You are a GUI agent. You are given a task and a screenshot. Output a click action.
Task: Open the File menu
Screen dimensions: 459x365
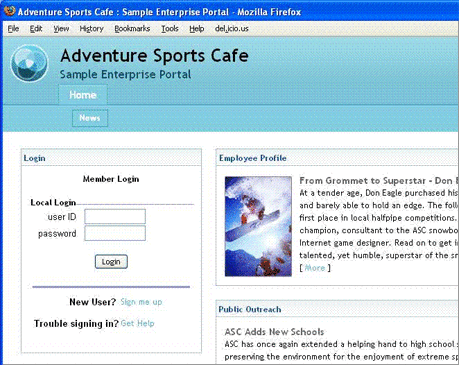(13, 29)
